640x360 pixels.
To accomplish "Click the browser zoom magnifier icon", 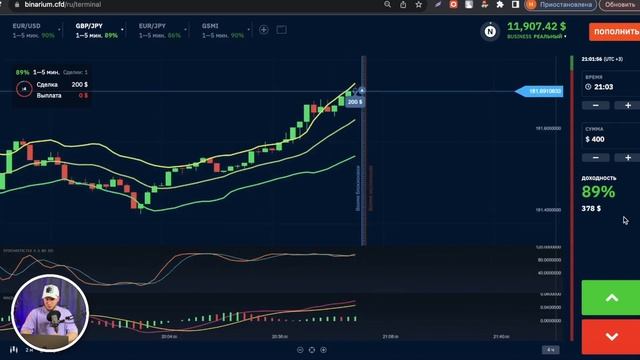I will [x=387, y=4].
